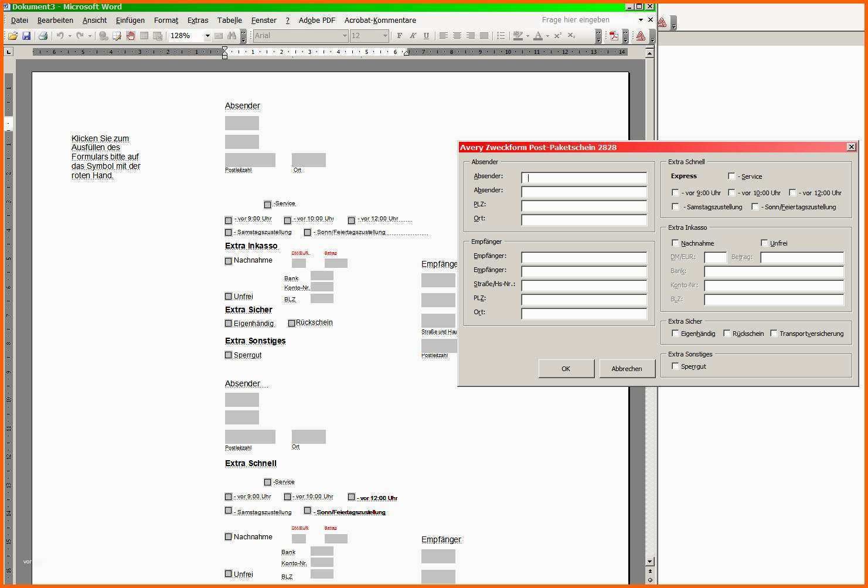Enable the Sperrgut checkbox in dialog
Screen dimensions: 868x588
(x=675, y=366)
